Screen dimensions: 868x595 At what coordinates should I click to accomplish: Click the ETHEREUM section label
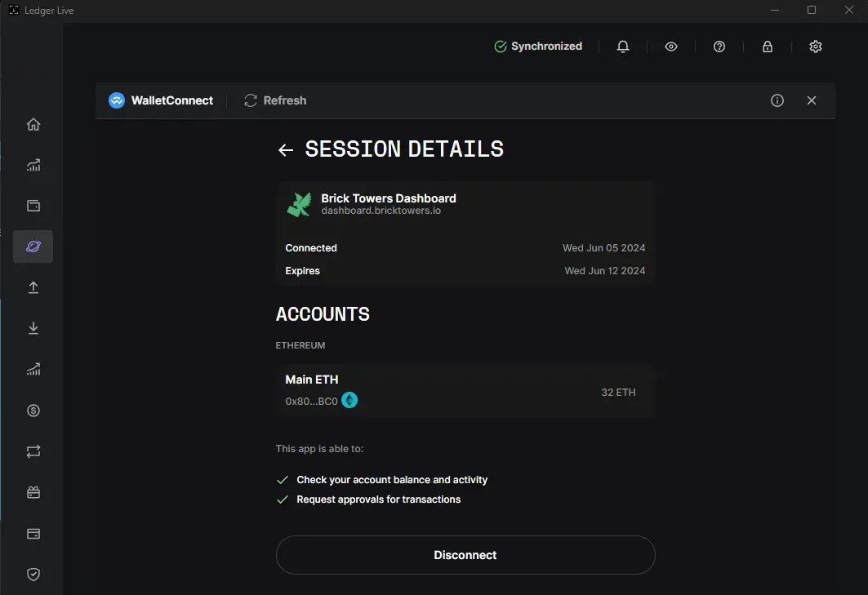tap(300, 345)
